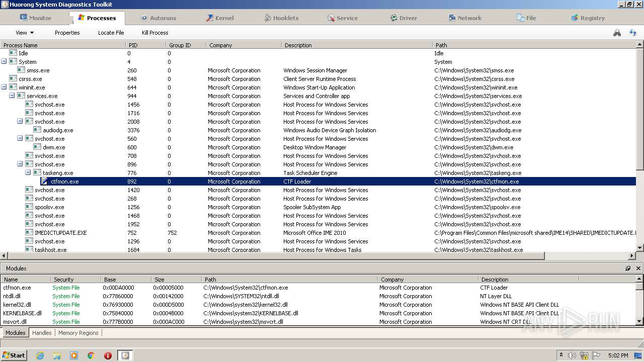This screenshot has width=644, height=362.
Task: Open the View dropdown menu
Action: [24, 33]
